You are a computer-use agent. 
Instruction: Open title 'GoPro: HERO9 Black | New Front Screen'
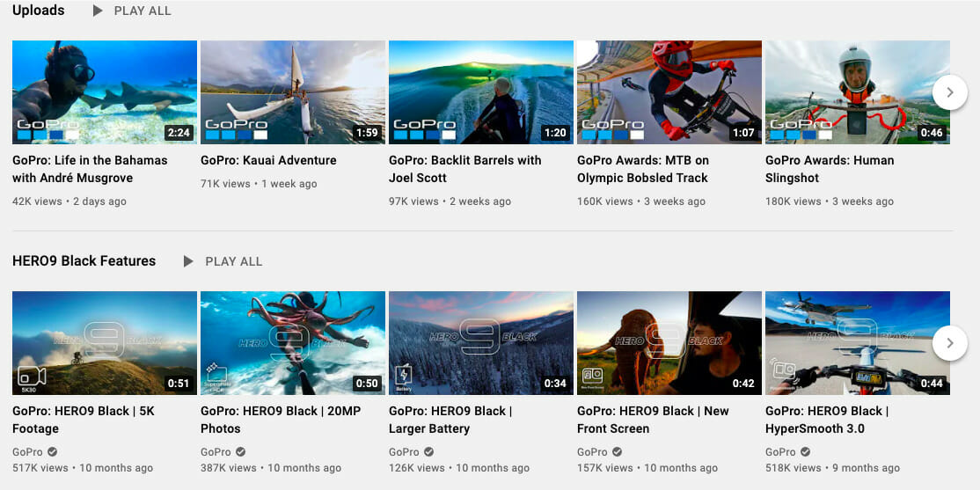(x=653, y=420)
